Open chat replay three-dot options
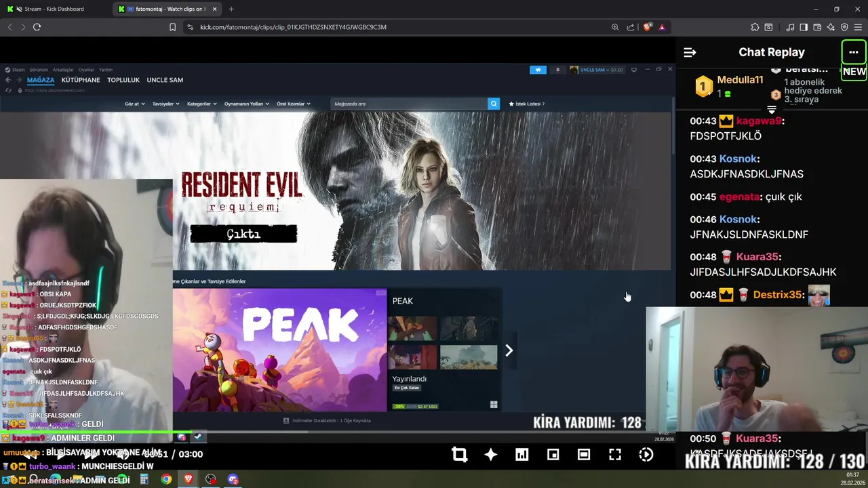 click(853, 52)
